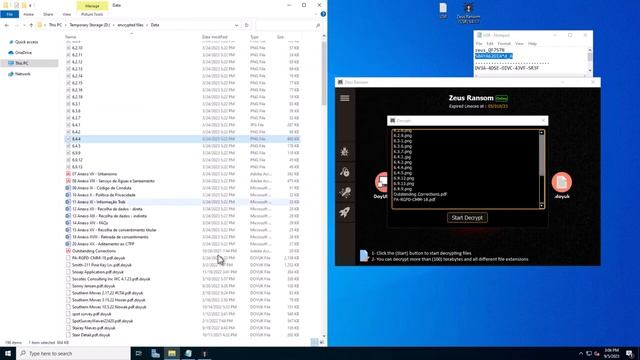Open Notepad from the taskbar

pos(188,353)
